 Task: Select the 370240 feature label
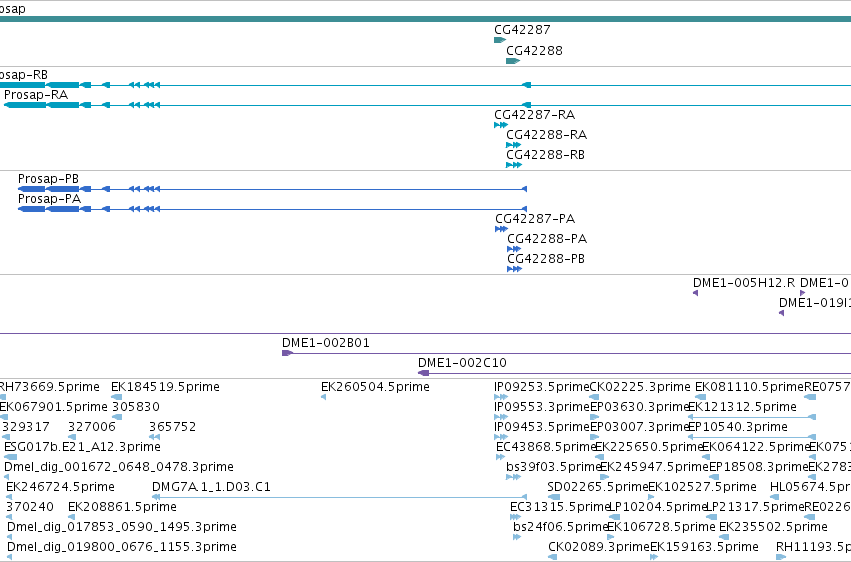tap(30, 507)
